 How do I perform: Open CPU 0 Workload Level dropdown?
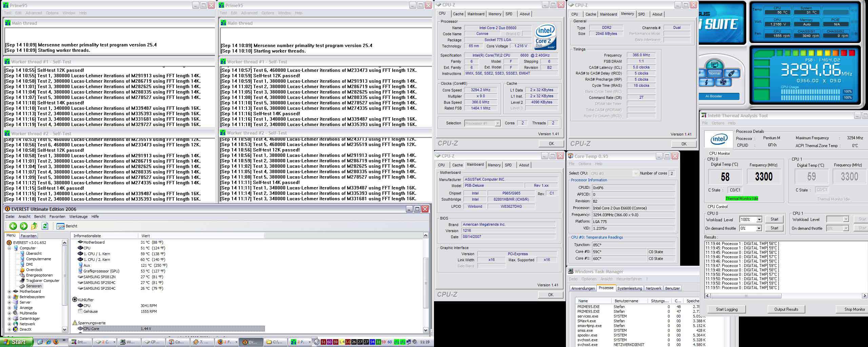tap(759, 219)
